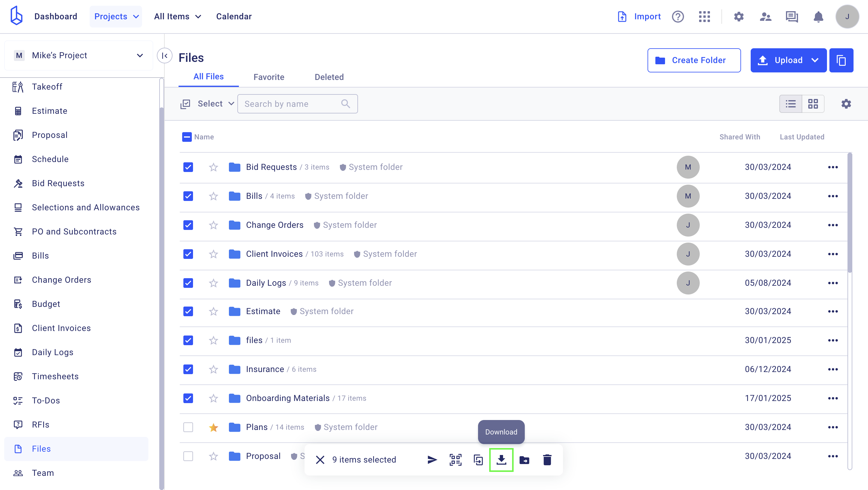
Task: Open the Help question mark icon
Action: [x=678, y=17]
